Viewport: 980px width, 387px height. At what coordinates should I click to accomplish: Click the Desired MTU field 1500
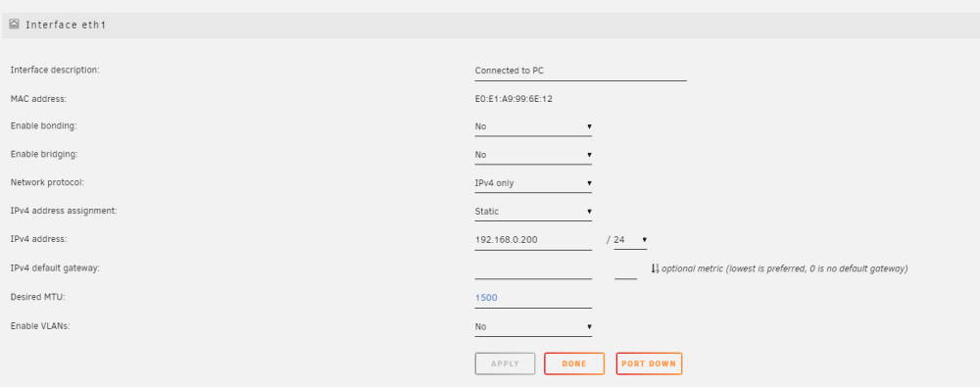533,298
